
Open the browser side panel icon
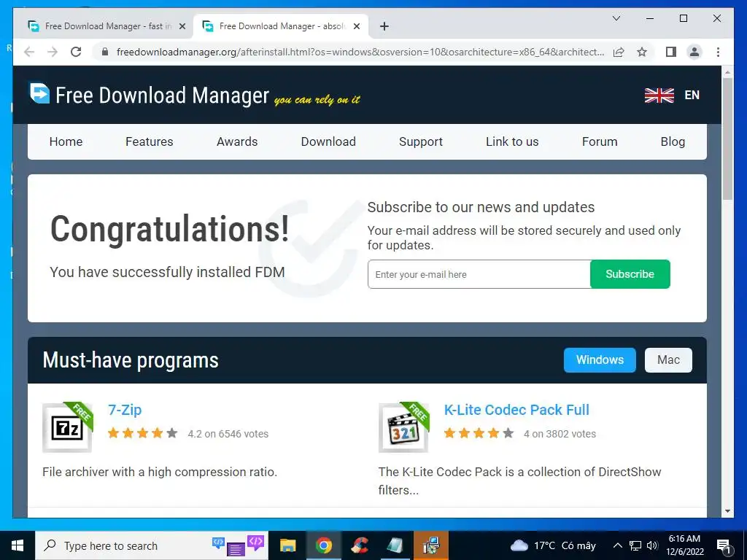(671, 52)
